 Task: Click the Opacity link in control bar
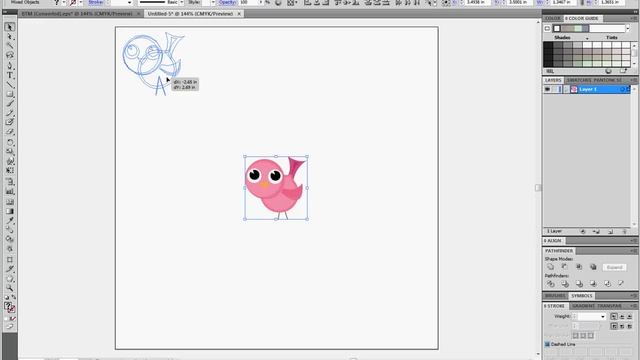pos(227,2)
